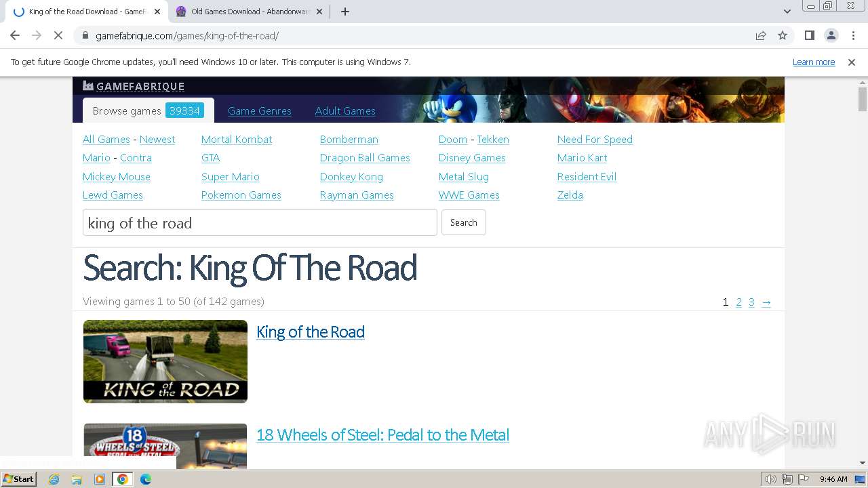Open a new tab with the plus icon
This screenshot has height=488, width=868.
(344, 12)
